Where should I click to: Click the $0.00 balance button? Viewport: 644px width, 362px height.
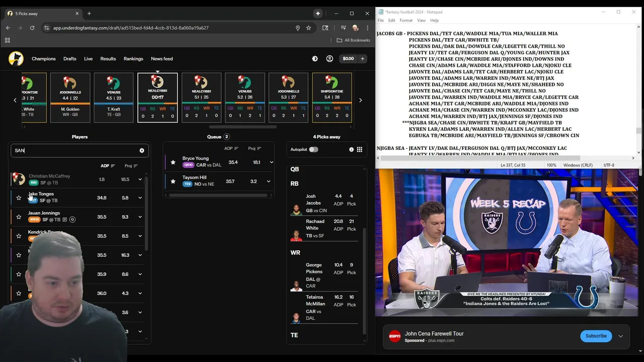point(348,59)
